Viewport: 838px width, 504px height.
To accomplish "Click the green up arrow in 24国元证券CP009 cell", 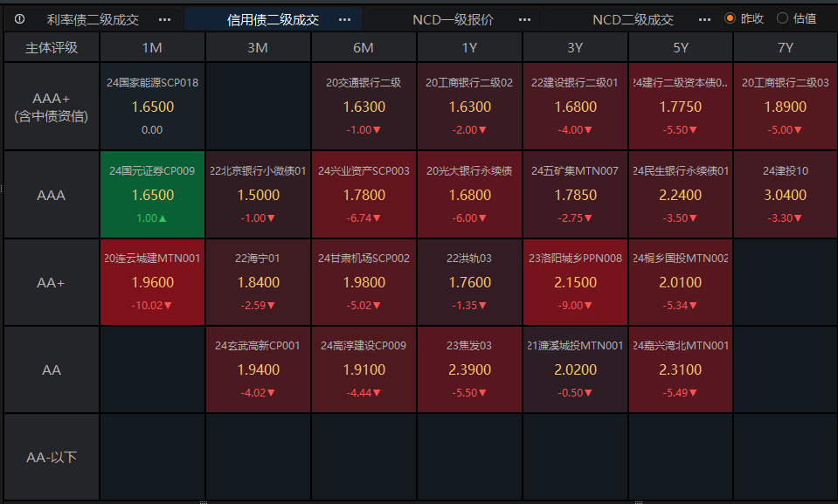I will [163, 217].
